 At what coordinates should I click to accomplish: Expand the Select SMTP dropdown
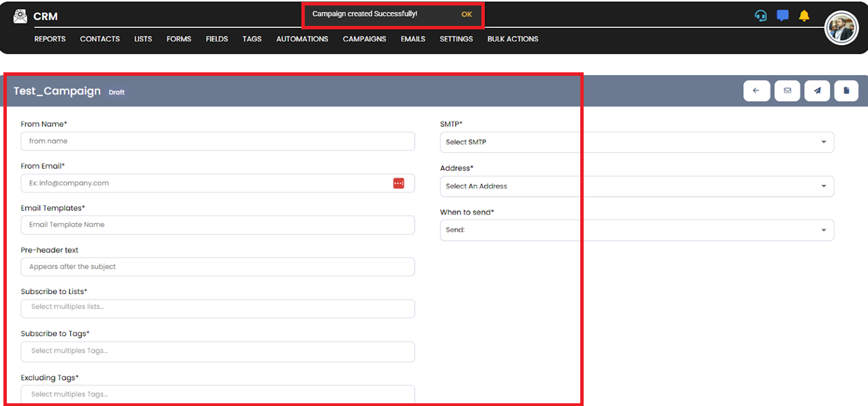coord(636,142)
